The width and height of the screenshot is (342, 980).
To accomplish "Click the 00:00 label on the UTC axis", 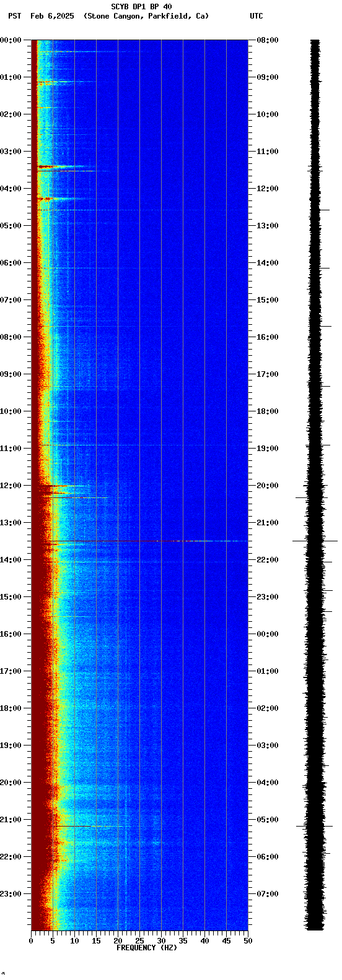I will point(268,634).
